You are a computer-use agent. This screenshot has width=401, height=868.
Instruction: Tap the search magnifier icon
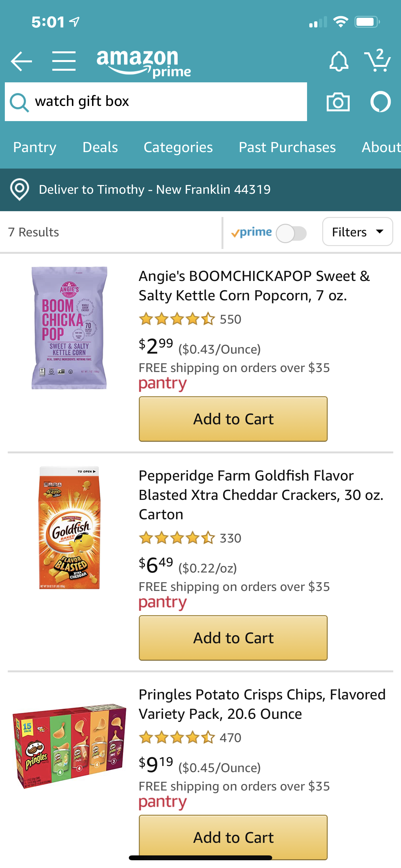[x=19, y=102]
